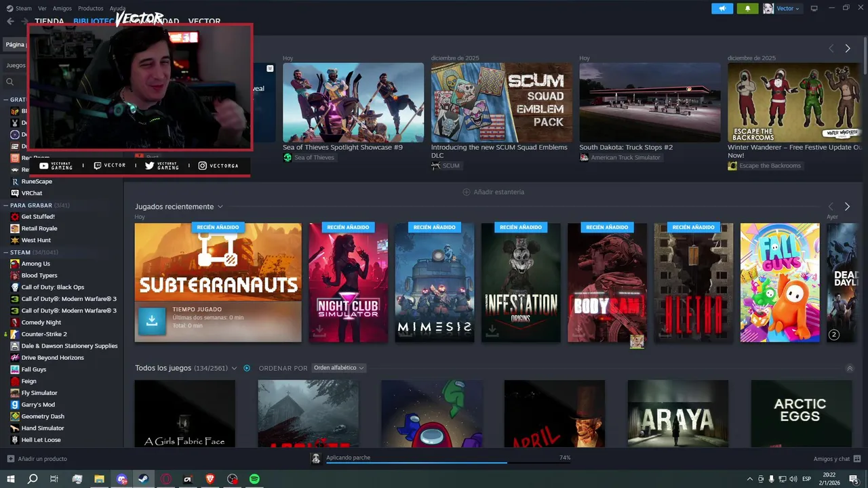Select the Mimesis game cover
The width and height of the screenshot is (868, 488).
pyautogui.click(x=435, y=283)
